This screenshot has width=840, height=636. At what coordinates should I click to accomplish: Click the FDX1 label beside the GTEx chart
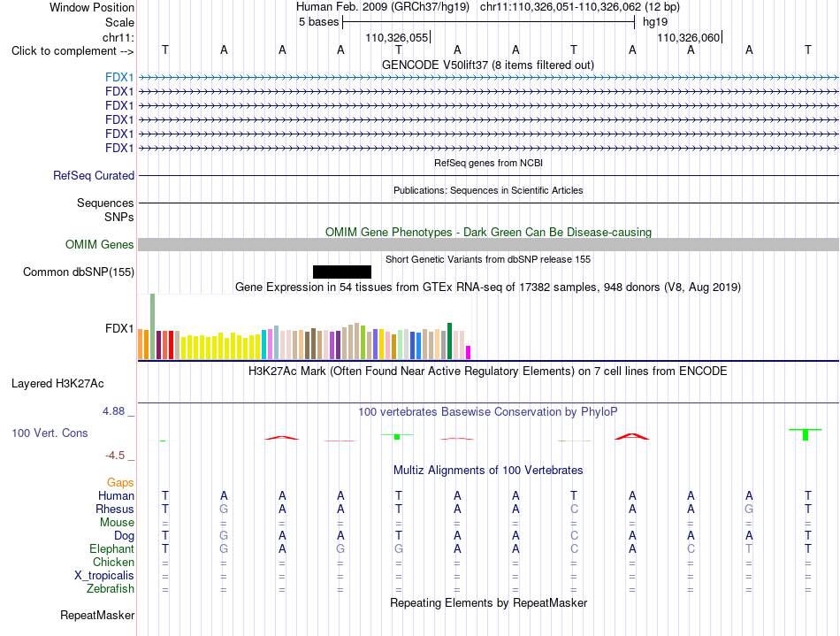pos(119,328)
